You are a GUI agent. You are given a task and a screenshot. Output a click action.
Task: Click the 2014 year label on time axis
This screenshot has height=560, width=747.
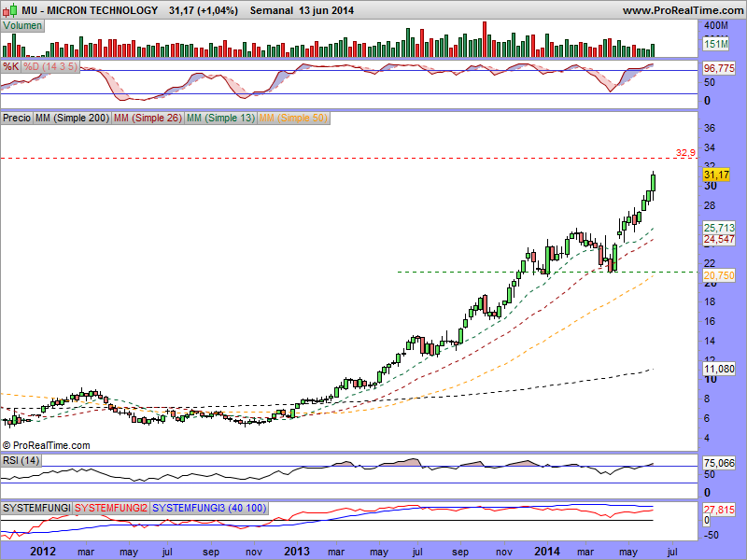[547, 552]
